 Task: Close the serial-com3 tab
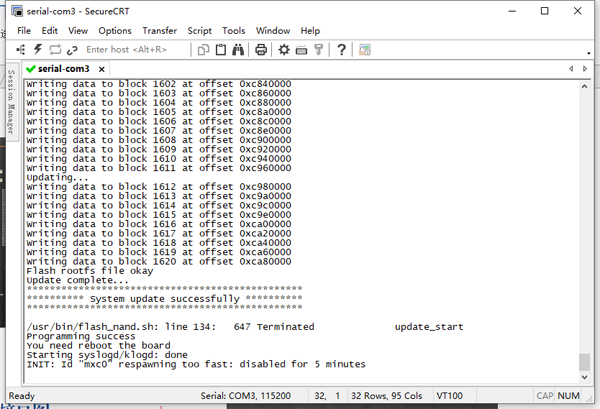[101, 69]
